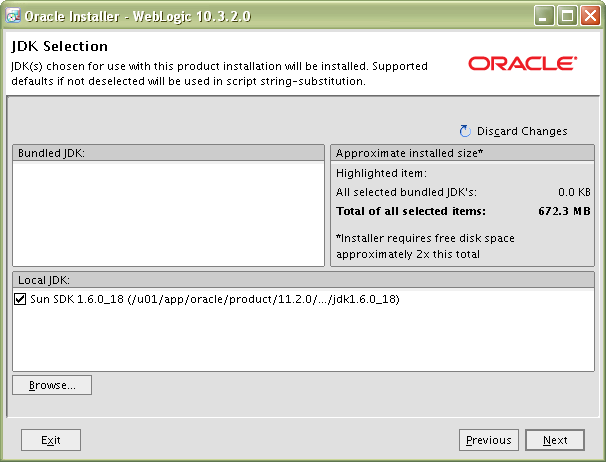Click the red Oracle logo
The image size is (606, 462).
(x=521, y=63)
